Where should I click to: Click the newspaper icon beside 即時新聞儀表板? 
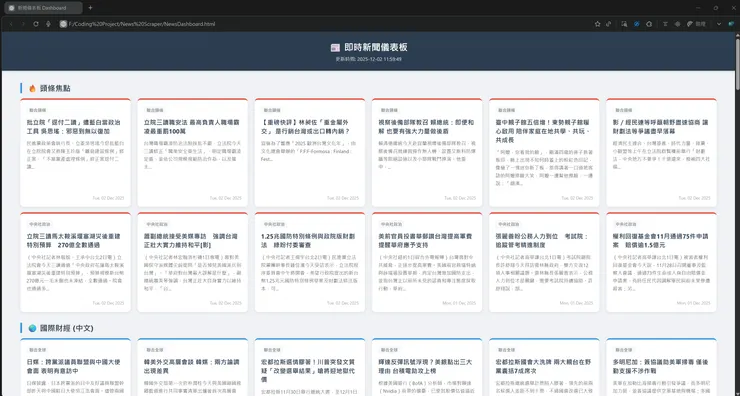335,47
